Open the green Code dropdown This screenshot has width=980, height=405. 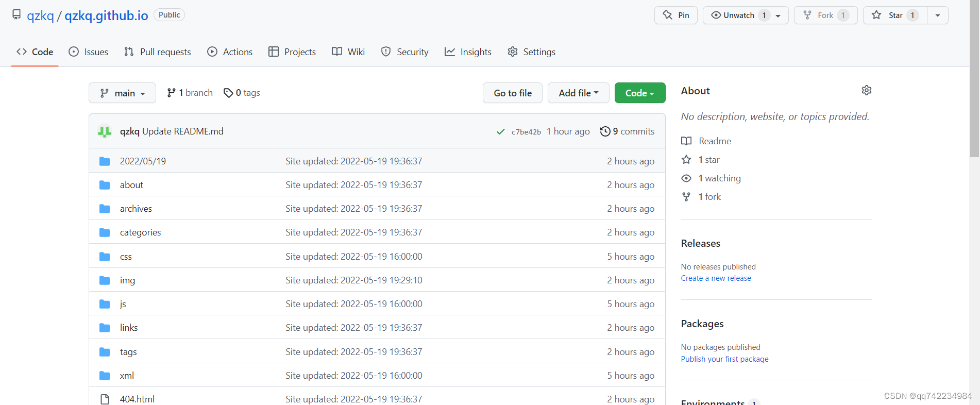pyautogui.click(x=639, y=93)
